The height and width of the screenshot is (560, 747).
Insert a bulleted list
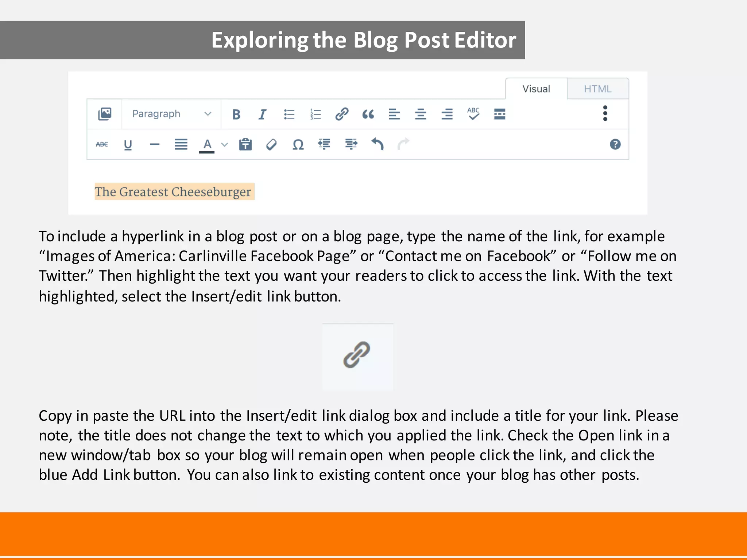click(x=289, y=114)
